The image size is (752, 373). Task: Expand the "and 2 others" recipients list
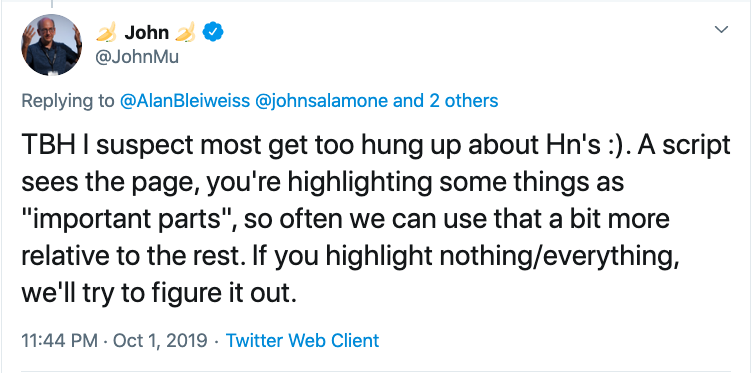click(446, 101)
